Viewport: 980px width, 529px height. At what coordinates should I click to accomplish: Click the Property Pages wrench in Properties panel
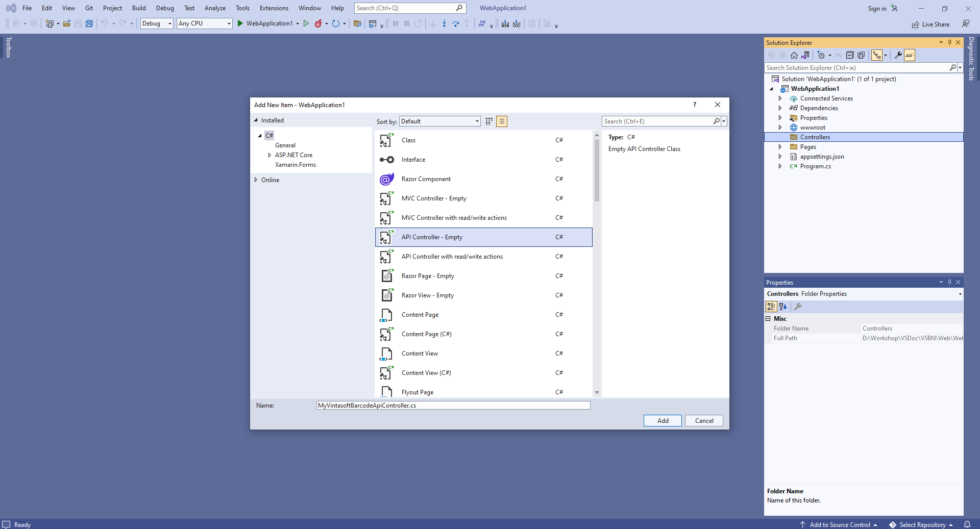tap(798, 307)
